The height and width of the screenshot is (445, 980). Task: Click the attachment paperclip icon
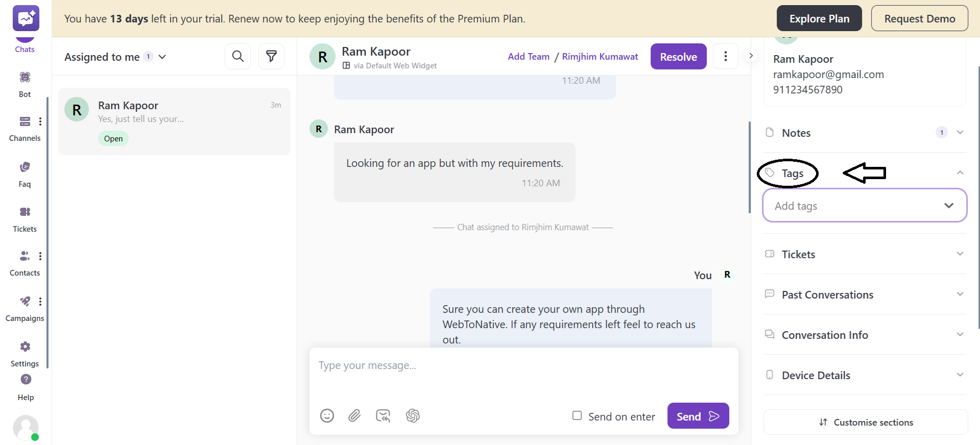click(354, 416)
